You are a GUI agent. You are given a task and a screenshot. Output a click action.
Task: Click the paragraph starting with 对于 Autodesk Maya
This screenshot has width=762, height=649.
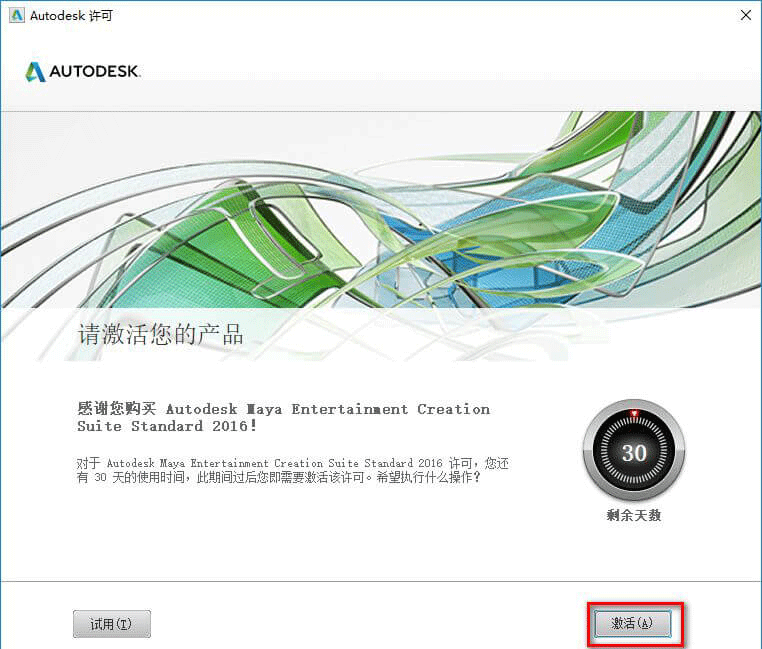(293, 470)
